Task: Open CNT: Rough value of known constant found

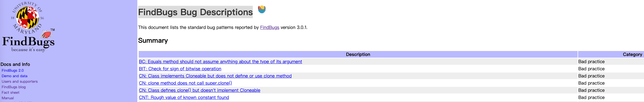Action: click(184, 98)
